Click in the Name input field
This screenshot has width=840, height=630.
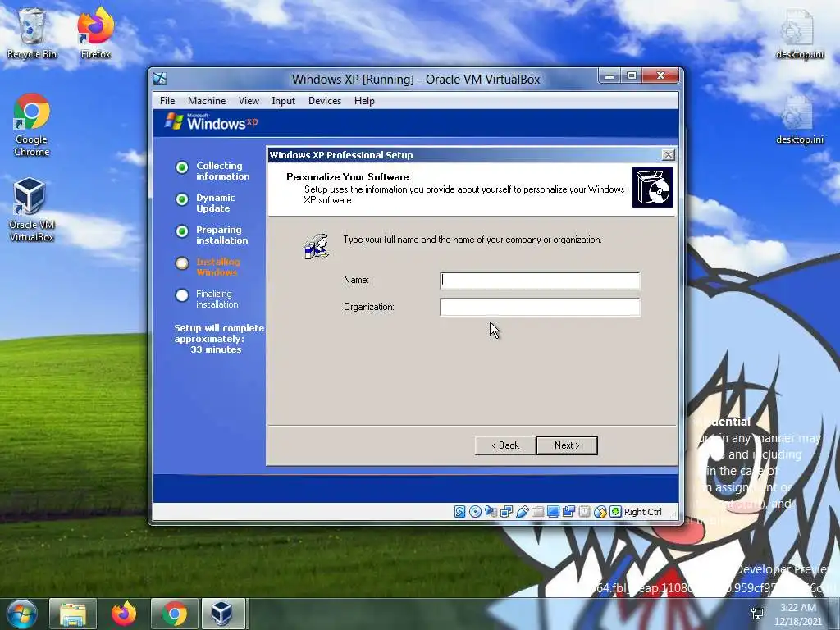(540, 281)
